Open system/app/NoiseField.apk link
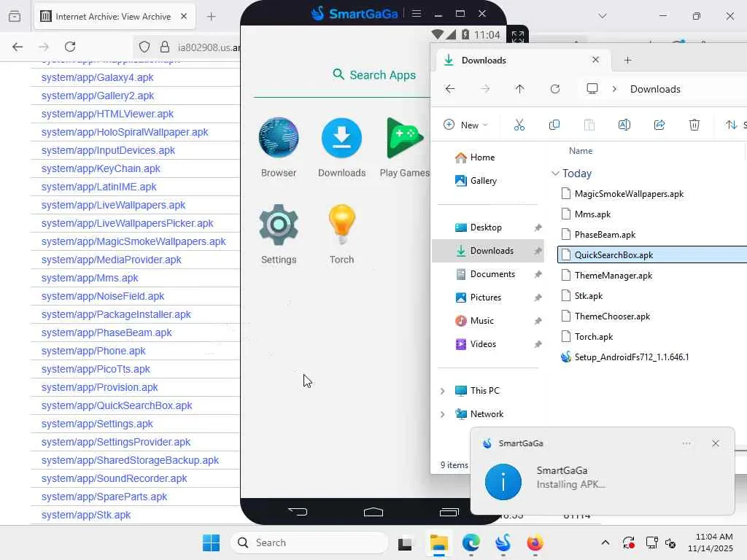This screenshot has width=747, height=560. (x=102, y=296)
